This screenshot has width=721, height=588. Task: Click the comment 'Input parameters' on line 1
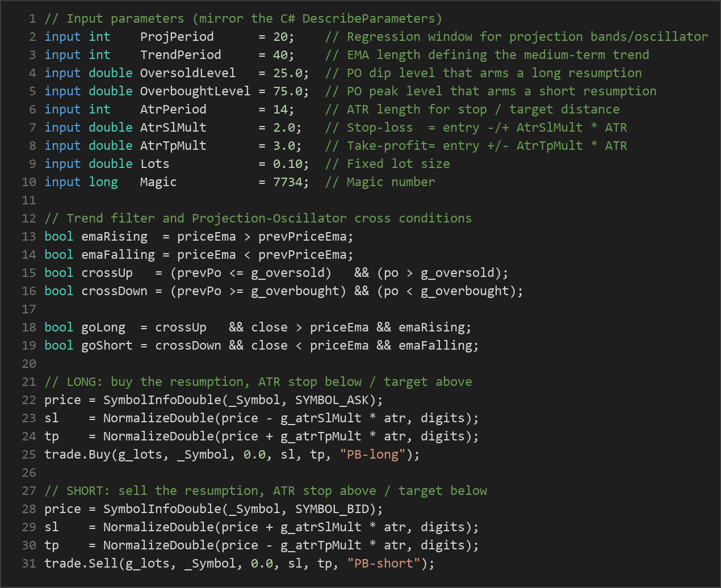click(x=125, y=19)
